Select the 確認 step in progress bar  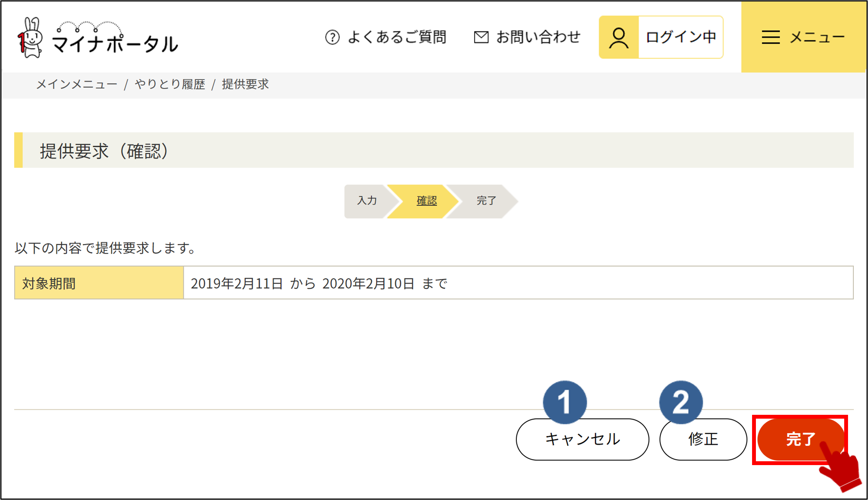(427, 201)
